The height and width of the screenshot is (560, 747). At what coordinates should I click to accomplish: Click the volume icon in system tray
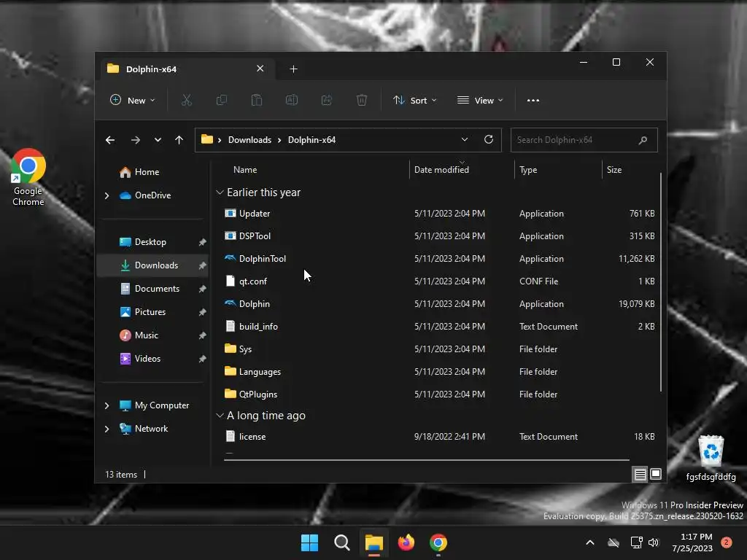[x=654, y=542]
